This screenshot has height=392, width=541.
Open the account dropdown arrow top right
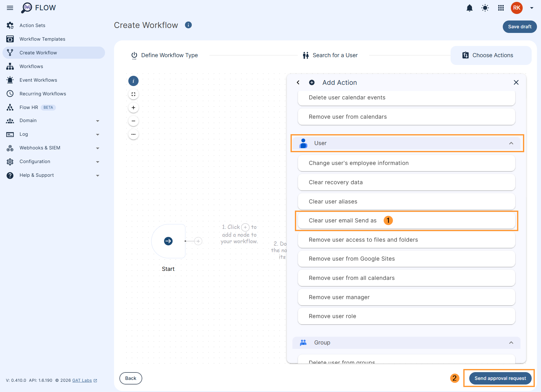532,8
